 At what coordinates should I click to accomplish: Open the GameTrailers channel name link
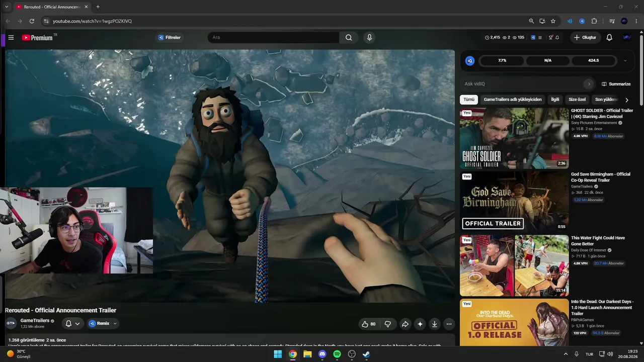pyautogui.click(x=35, y=320)
